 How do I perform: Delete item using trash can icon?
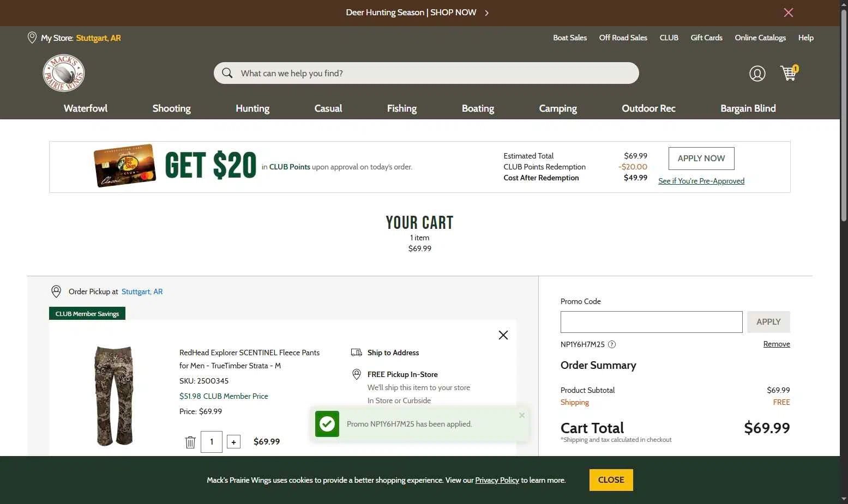click(190, 442)
